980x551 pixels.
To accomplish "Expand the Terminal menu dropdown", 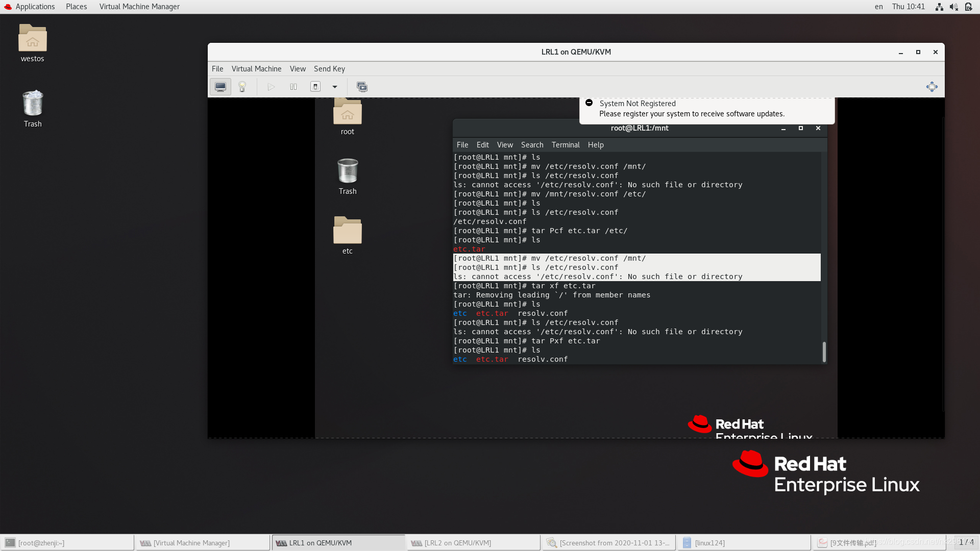I will [565, 145].
